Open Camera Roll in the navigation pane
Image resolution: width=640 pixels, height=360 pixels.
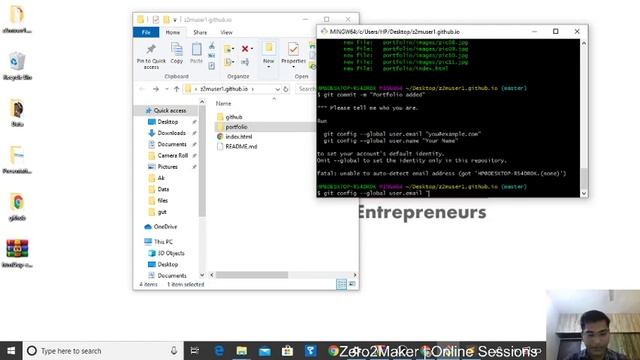point(173,156)
